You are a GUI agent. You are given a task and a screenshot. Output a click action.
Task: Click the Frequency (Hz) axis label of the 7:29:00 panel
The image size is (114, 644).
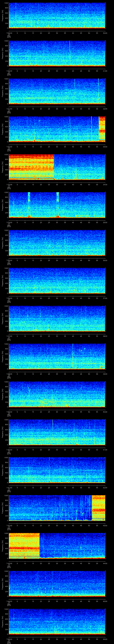3,16
